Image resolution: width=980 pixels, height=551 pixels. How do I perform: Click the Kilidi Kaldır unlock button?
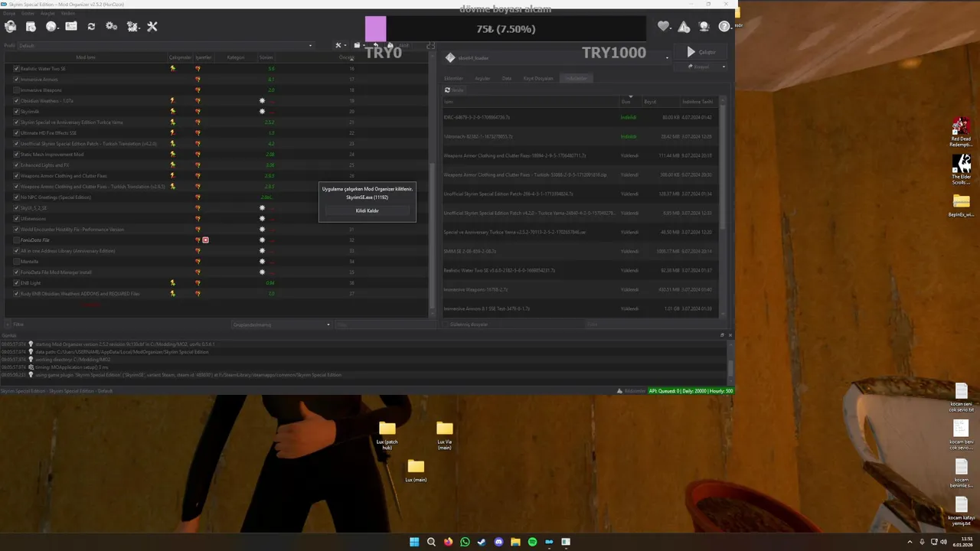pyautogui.click(x=367, y=210)
